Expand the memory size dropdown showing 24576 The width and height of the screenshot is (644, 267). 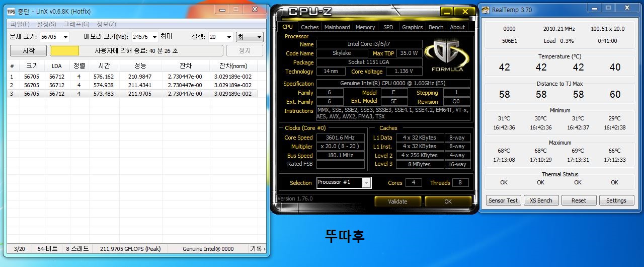154,37
